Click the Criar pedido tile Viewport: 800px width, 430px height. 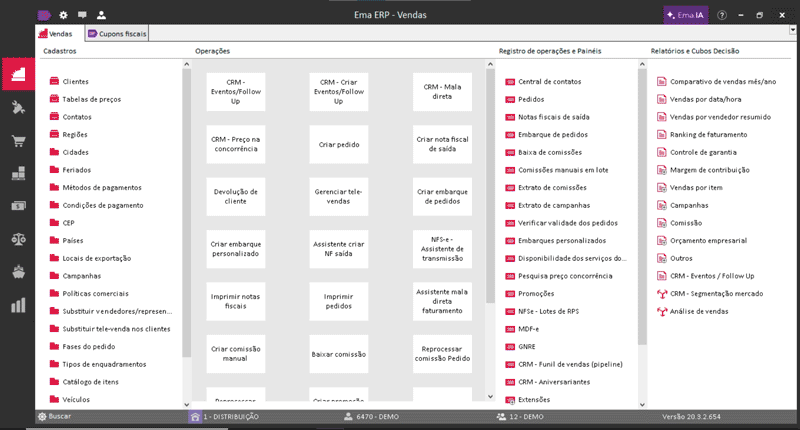(339, 144)
